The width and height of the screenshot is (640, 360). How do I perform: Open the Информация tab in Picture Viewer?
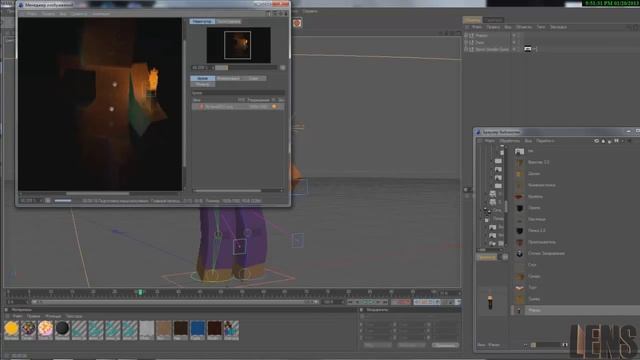click(228, 78)
